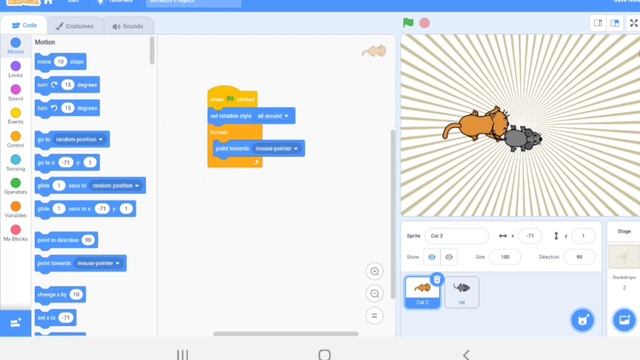Open the Events blocks category

click(16, 116)
